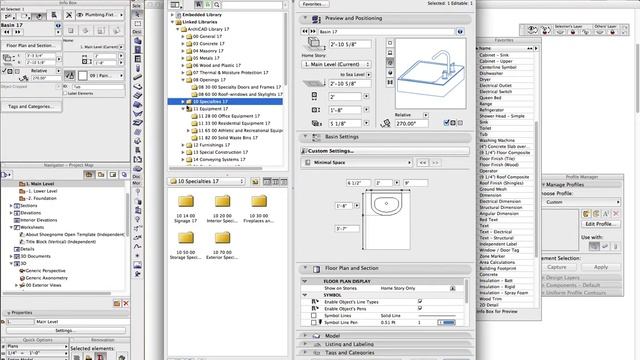Click the basin 3D preview thumbnail
Viewport: 640px width, 360px height.
[x=431, y=74]
